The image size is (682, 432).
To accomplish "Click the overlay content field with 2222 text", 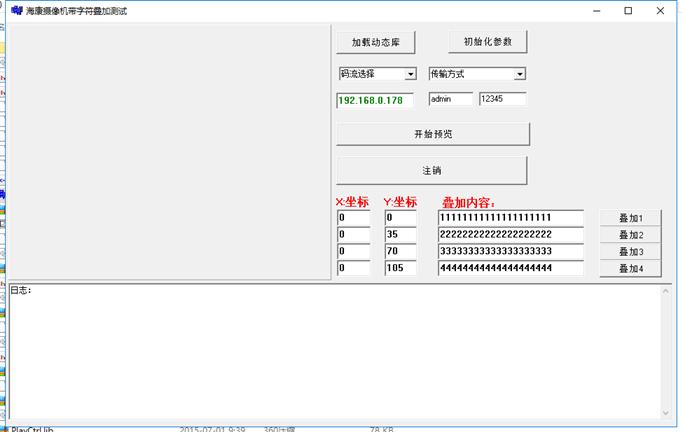I will (511, 234).
